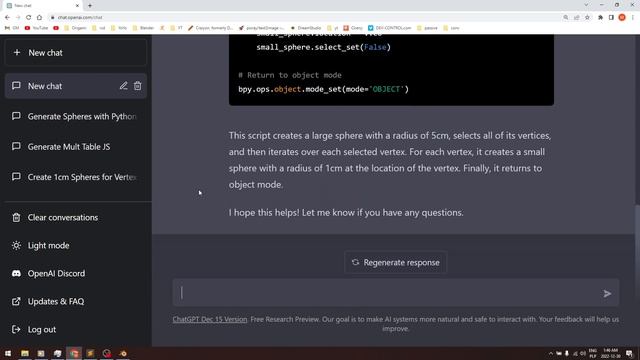Click the browser forward arrow
Screen dimensions: 640x360
tap(18, 18)
